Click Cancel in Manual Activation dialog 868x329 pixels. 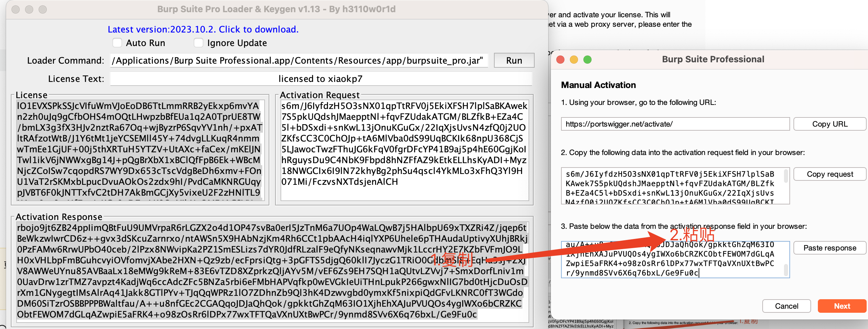coord(786,306)
